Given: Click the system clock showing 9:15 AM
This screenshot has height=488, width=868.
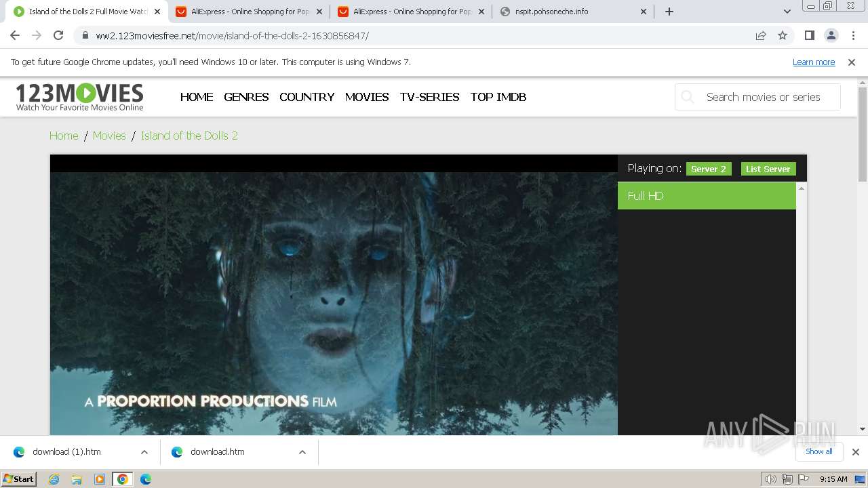Looking at the screenshot, I should [833, 479].
